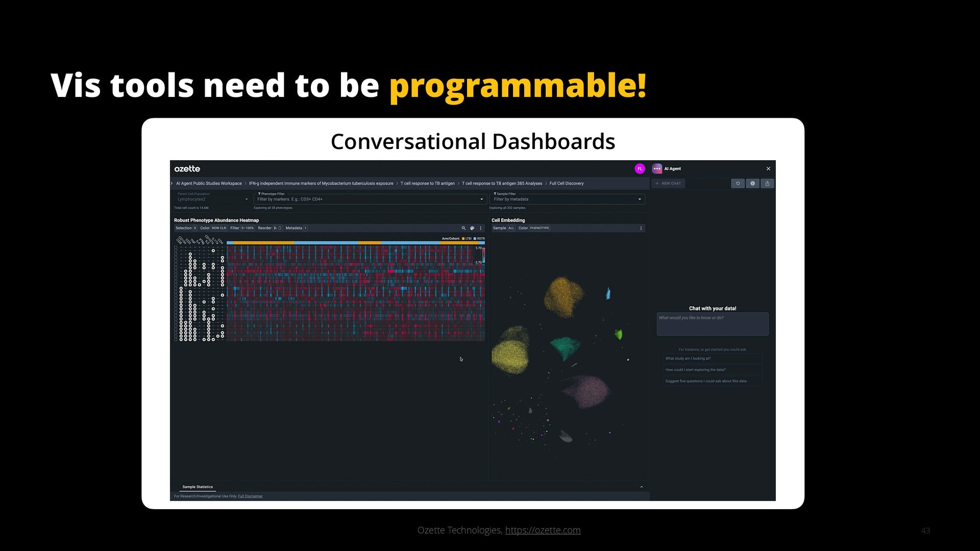Open the Full Disclaimer link
This screenshot has width=980, height=551.
tap(250, 496)
